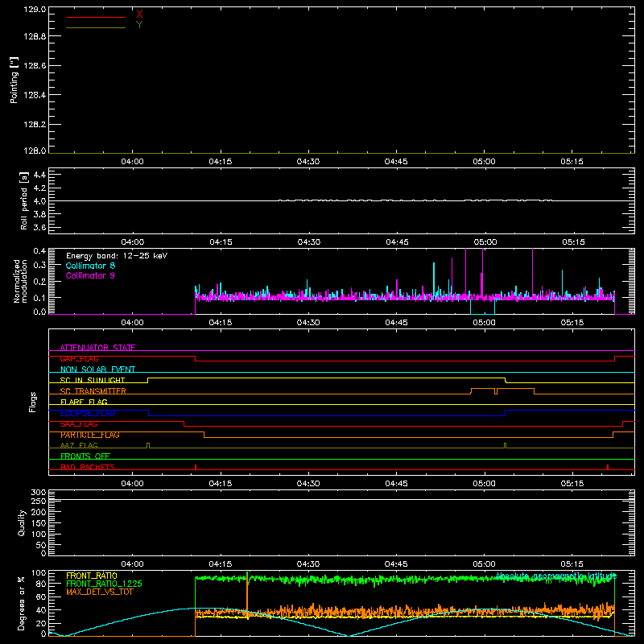644x644 pixels.
Task: Click the 300 tick on Quality axis
Action: click(39, 493)
